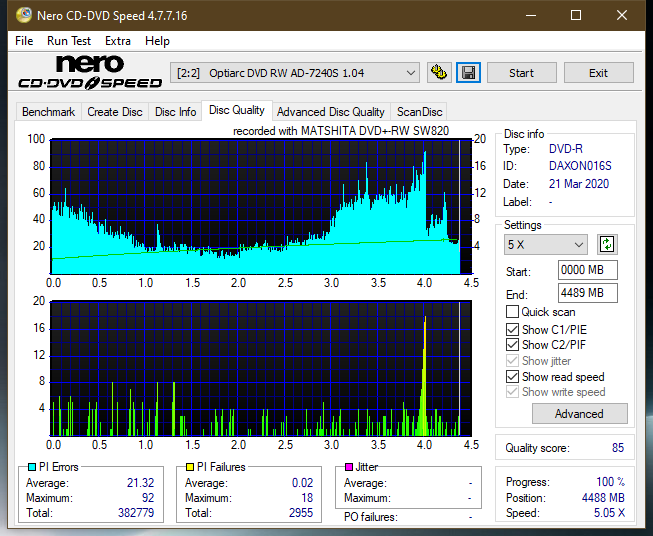The image size is (653, 536).
Task: Uncheck Show C1/PIE option
Action: point(512,329)
